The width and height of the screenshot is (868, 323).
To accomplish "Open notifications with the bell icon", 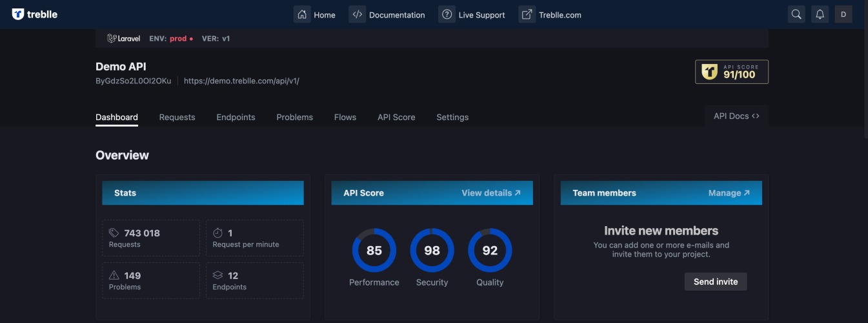I will (x=820, y=14).
